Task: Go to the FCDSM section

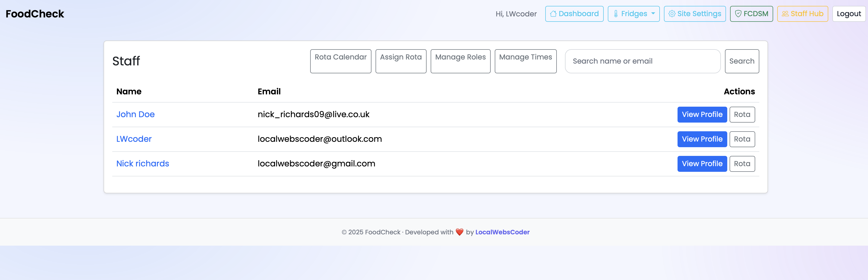Action: click(751, 14)
